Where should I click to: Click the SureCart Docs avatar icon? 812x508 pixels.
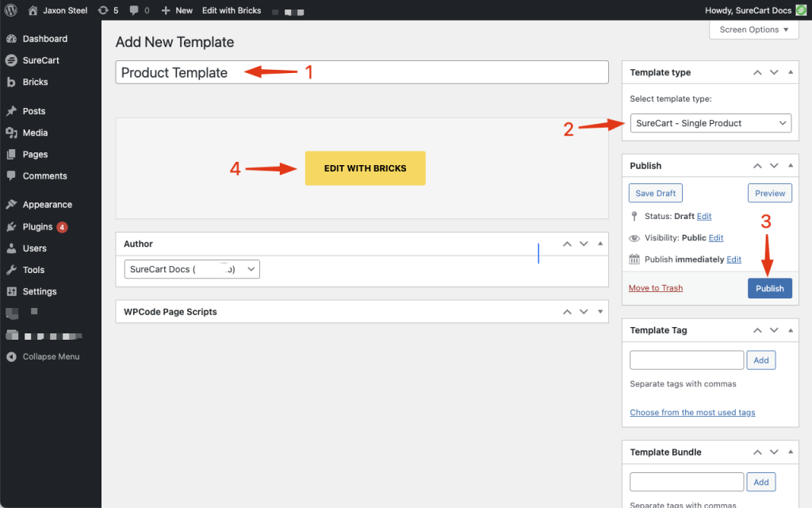[x=801, y=10]
